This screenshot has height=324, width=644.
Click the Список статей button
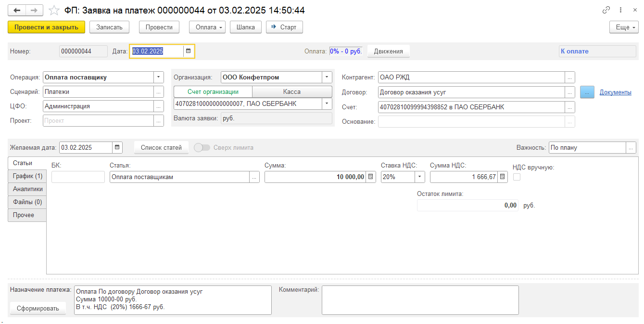[161, 148]
